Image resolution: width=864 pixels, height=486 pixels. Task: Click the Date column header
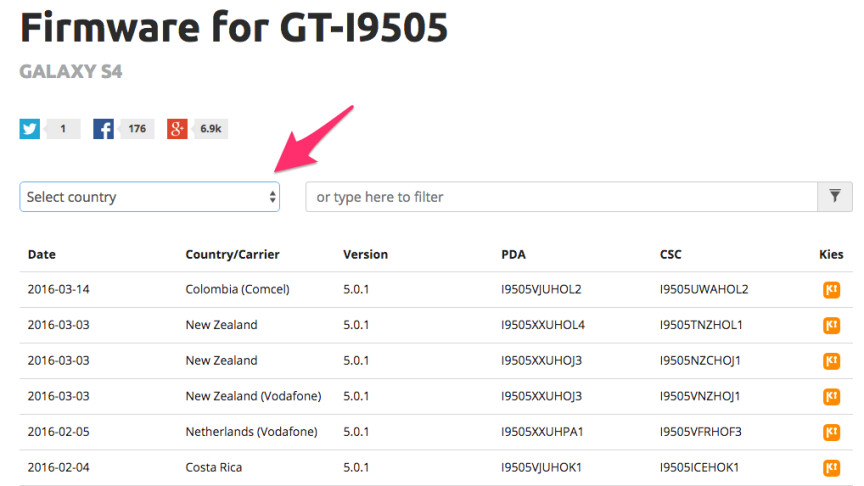click(x=42, y=255)
